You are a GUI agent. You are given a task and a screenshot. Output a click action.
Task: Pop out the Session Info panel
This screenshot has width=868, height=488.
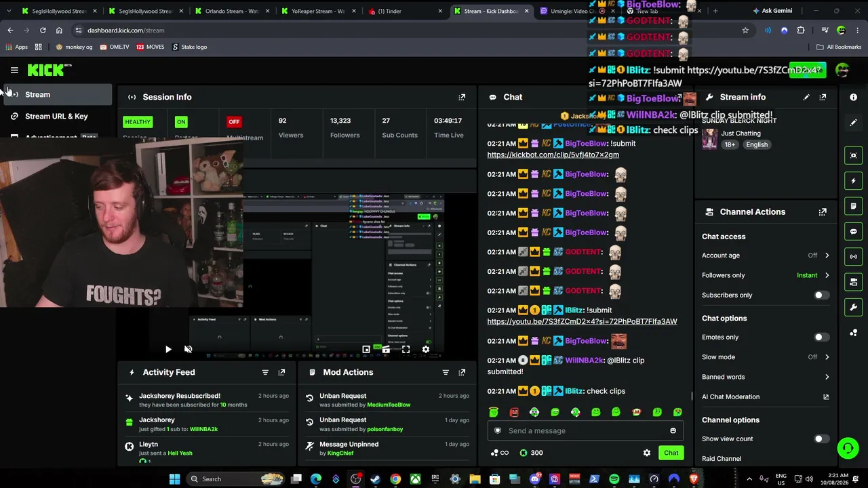462,97
